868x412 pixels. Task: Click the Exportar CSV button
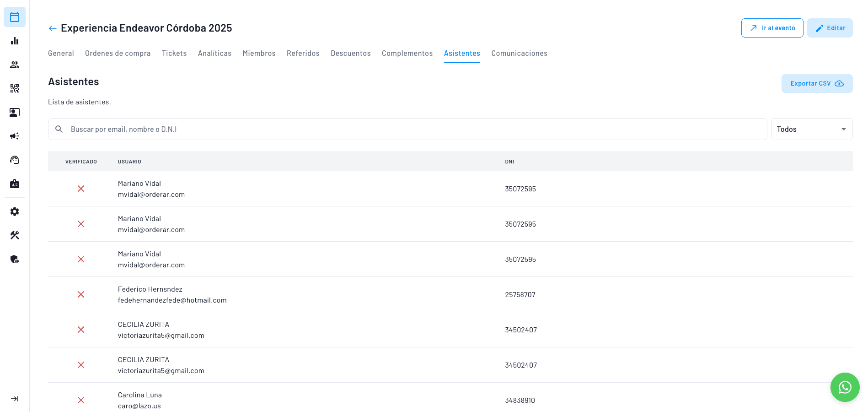(x=817, y=83)
